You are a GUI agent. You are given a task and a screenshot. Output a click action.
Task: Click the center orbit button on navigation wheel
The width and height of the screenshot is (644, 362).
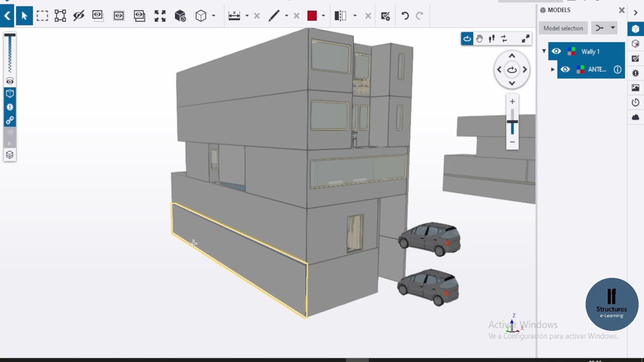click(x=512, y=70)
